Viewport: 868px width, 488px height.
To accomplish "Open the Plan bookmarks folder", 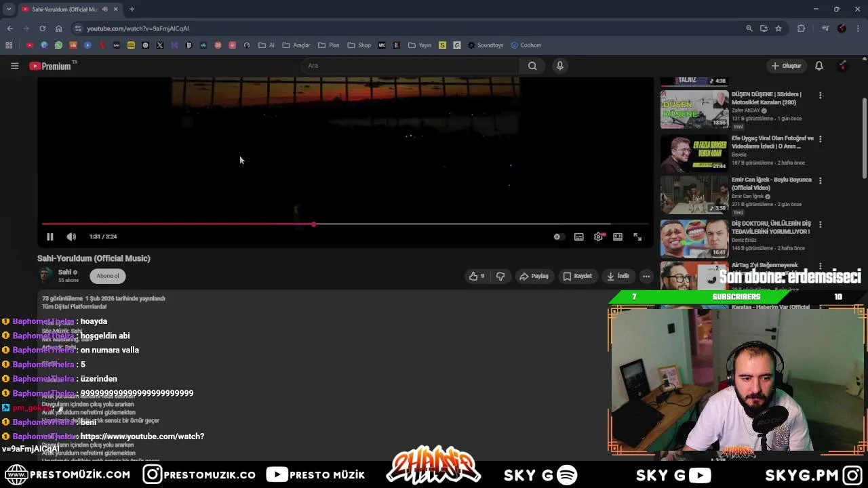I will (328, 45).
